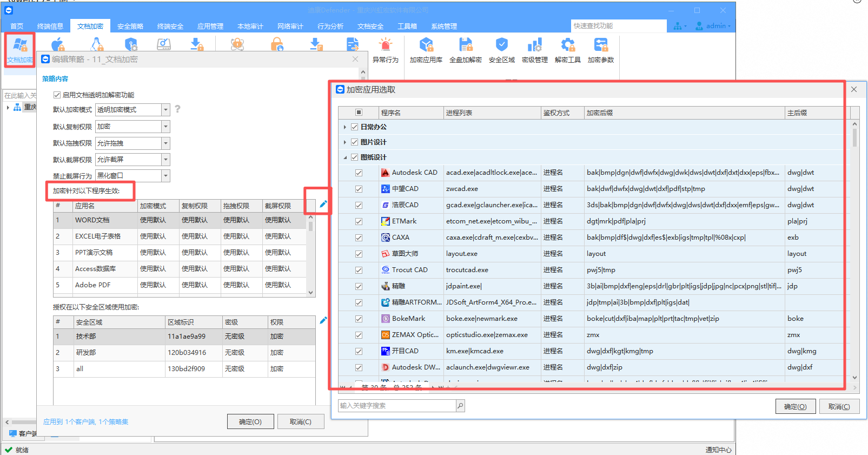Open the 加密应用库 toolbar icon
This screenshot has width=868, height=455.
click(x=426, y=50)
